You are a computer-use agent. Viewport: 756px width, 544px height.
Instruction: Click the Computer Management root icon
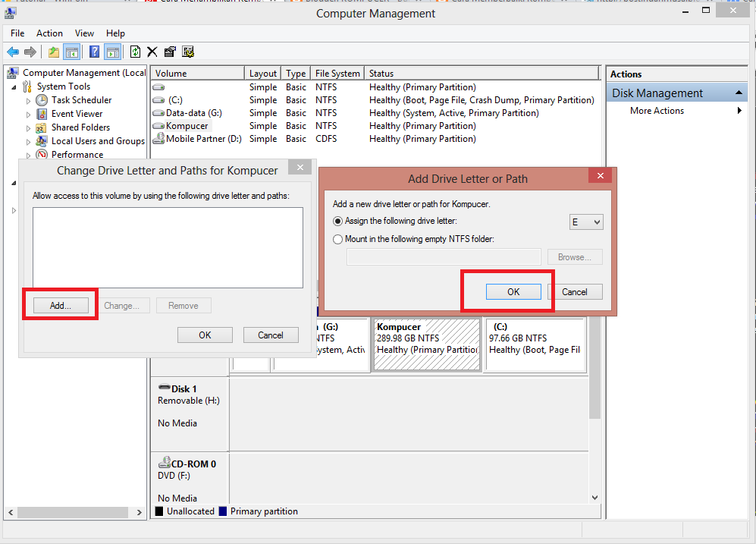click(13, 73)
